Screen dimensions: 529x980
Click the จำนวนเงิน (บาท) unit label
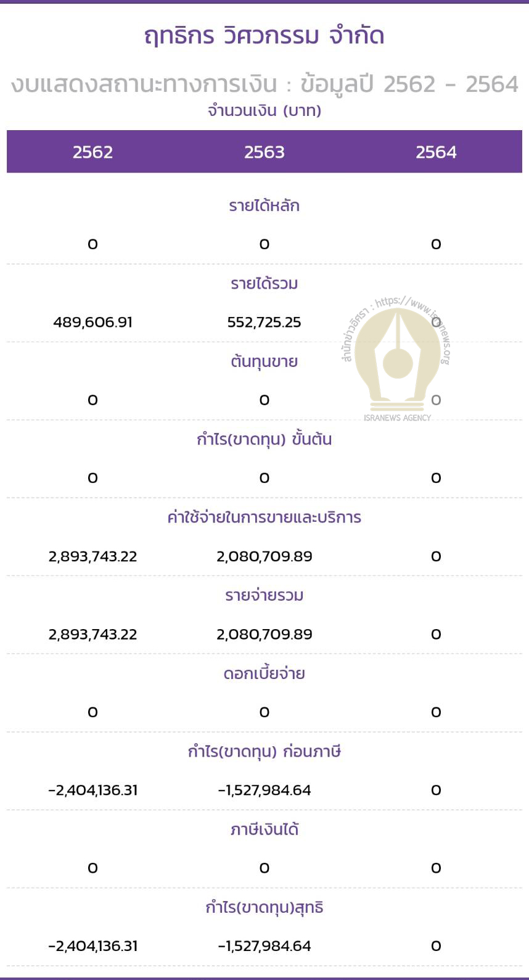click(264, 111)
